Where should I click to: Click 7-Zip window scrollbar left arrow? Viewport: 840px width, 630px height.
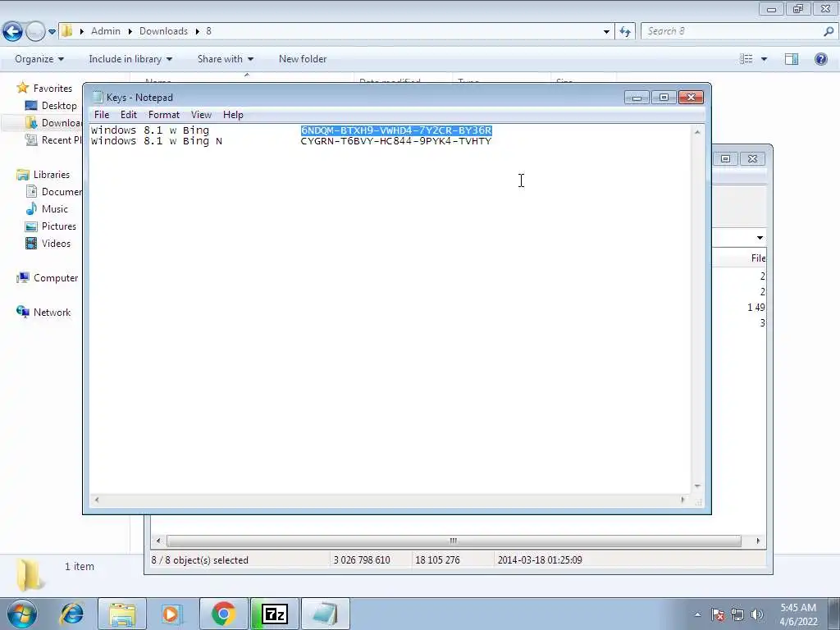[x=158, y=541]
